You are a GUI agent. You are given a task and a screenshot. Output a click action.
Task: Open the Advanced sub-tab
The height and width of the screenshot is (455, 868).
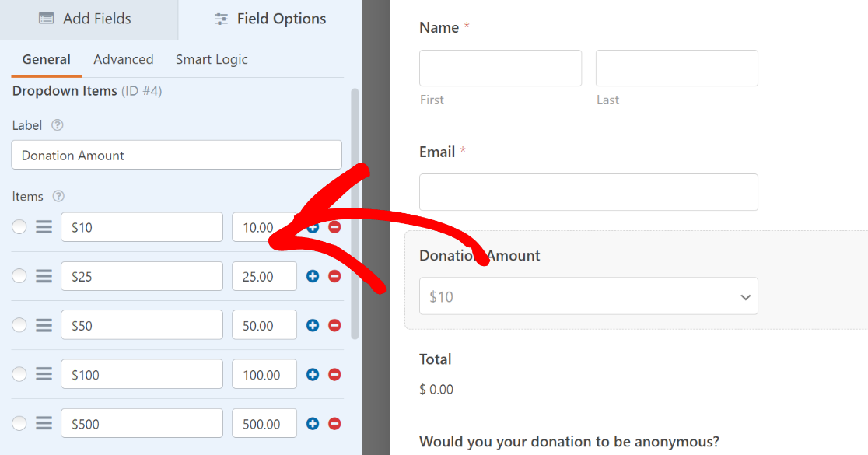pos(124,60)
